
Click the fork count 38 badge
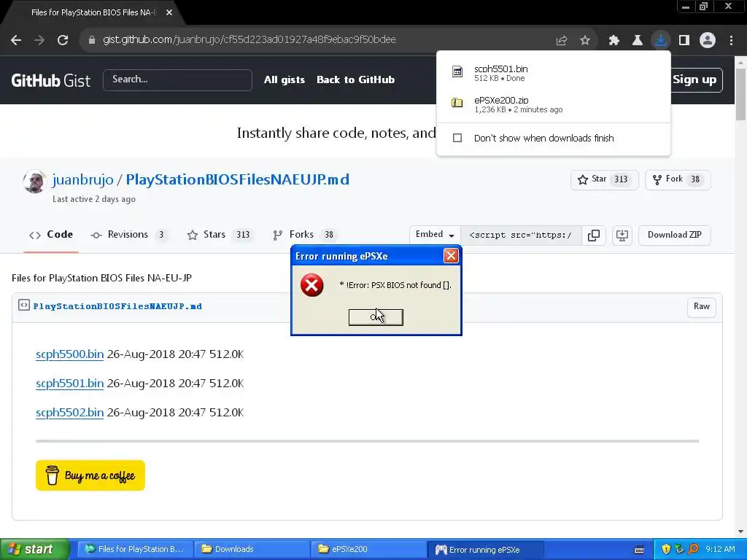click(x=695, y=179)
